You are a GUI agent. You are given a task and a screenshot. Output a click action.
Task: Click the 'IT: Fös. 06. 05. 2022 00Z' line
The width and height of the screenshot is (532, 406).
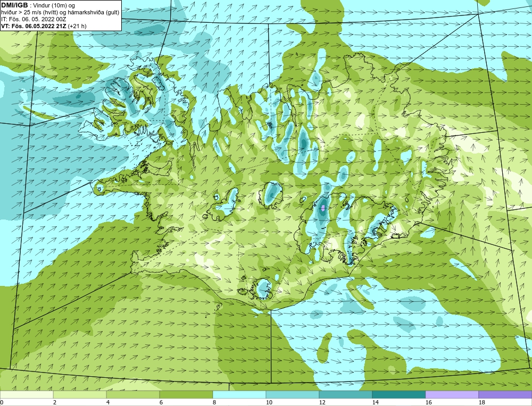34,19
